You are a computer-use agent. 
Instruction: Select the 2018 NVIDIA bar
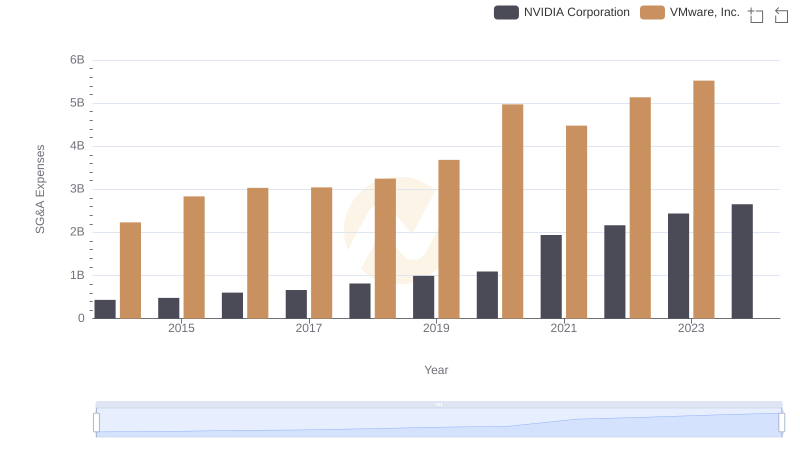click(x=360, y=301)
